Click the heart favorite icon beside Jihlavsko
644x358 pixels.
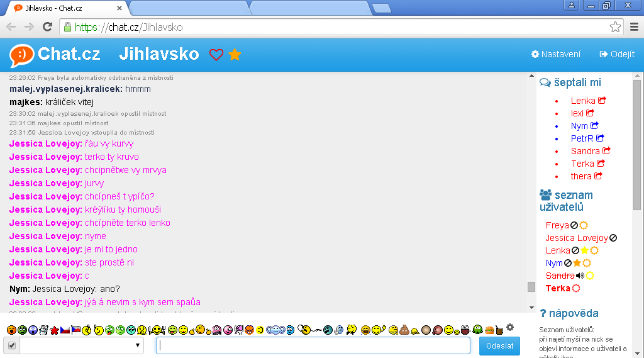[x=216, y=54]
